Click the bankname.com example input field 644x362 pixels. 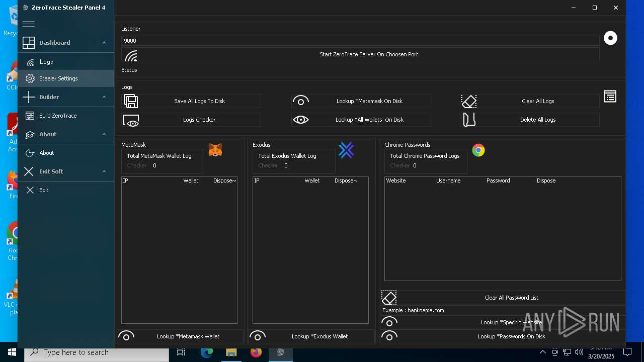(503, 310)
